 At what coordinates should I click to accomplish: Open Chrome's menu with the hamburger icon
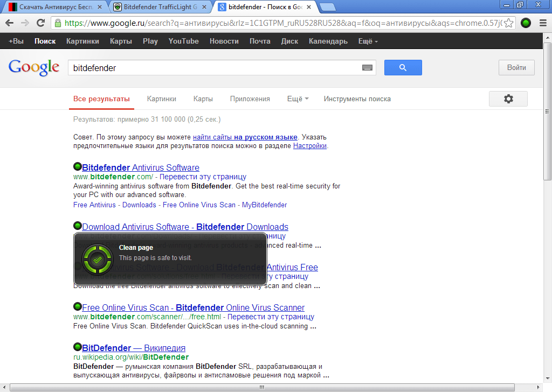[543, 24]
